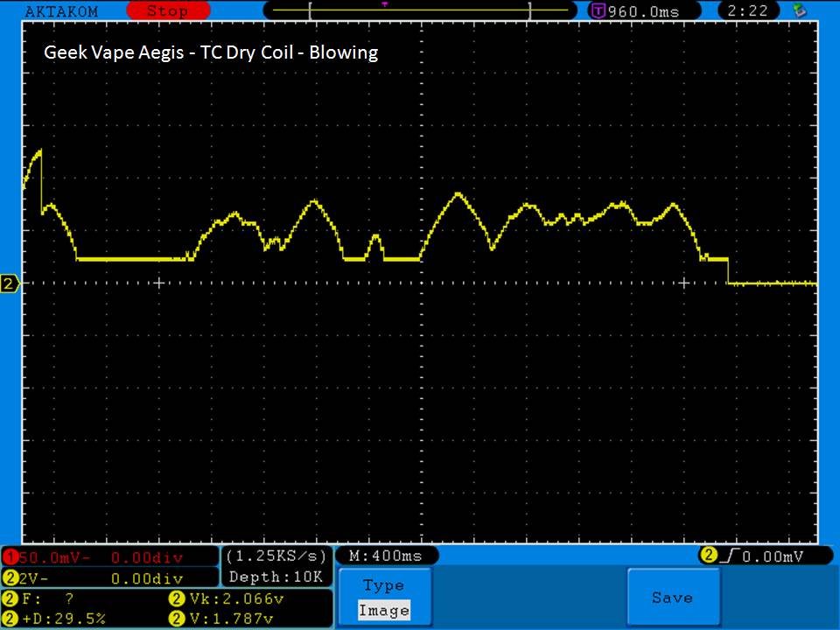840x630 pixels.
Task: Click the 2:22 clock display
Action: click(747, 11)
